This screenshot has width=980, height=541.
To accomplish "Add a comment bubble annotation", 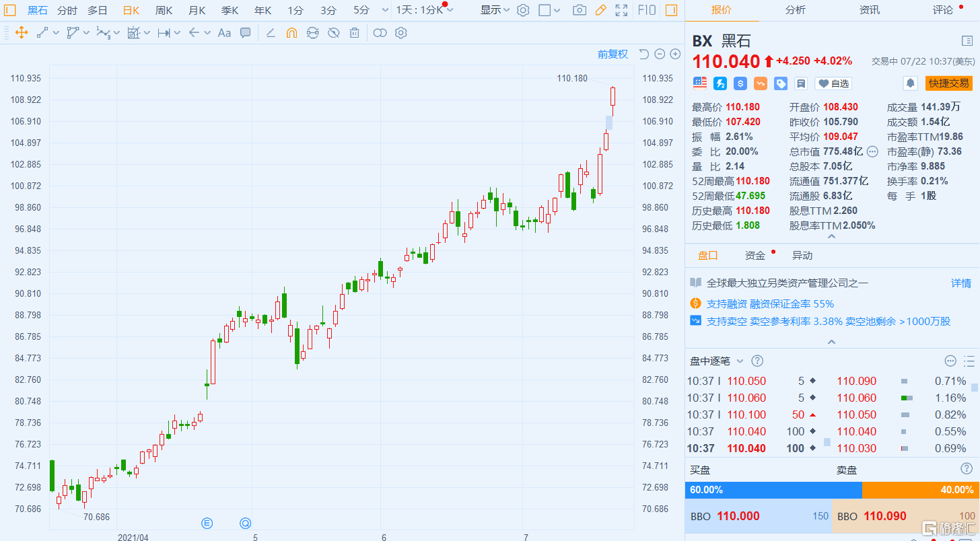I will point(246,32).
